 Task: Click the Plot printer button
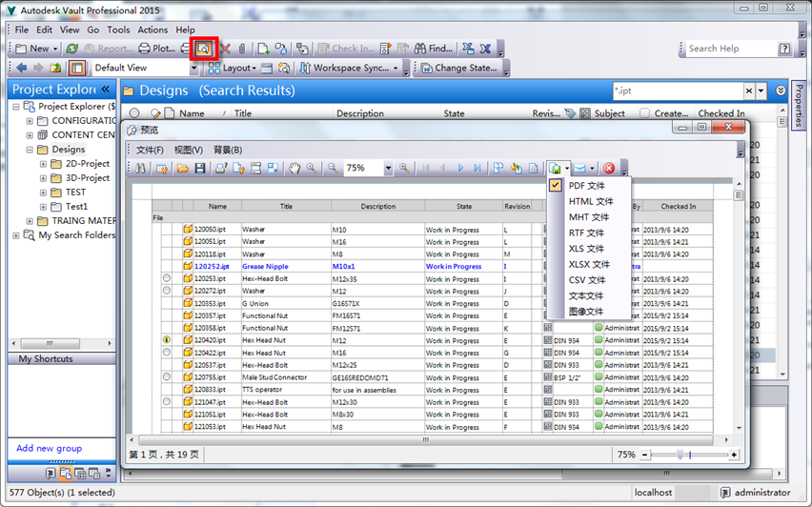(157, 49)
